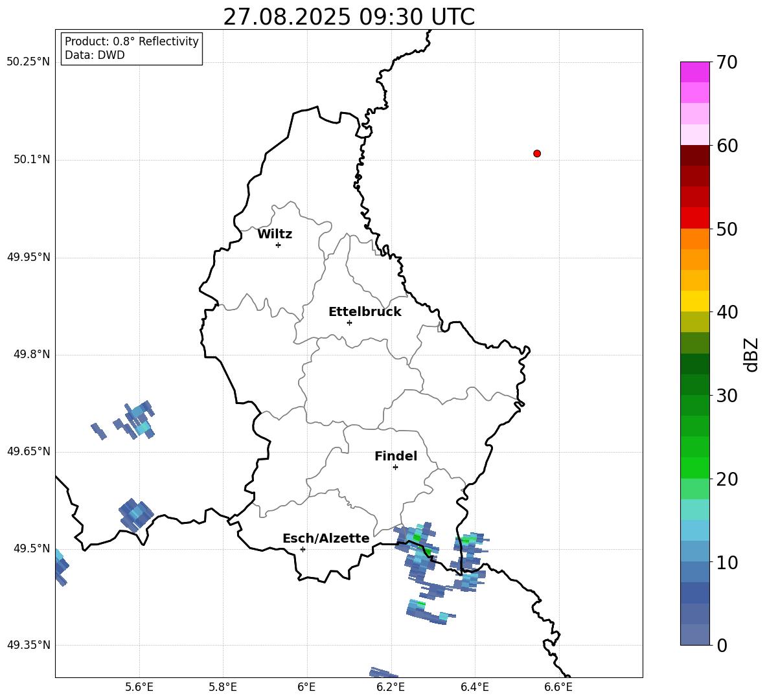Viewport: 767px width, 700px height.
Task: Click the Wiltz station cross marker
Action: click(x=278, y=245)
